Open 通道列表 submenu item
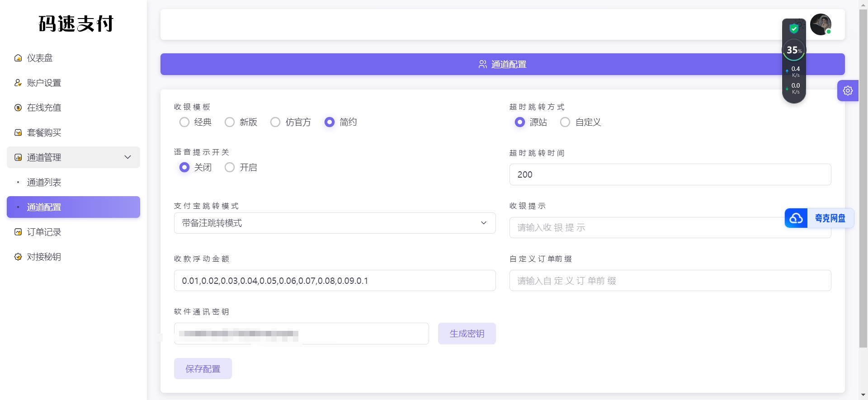 pos(44,182)
